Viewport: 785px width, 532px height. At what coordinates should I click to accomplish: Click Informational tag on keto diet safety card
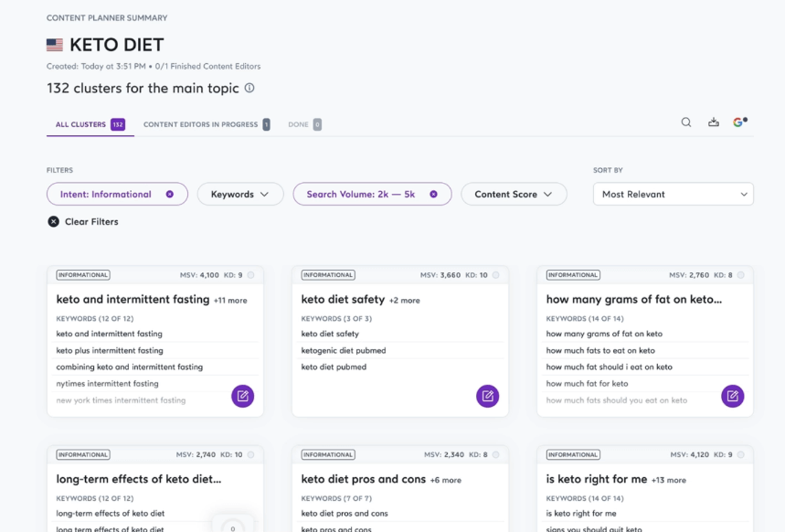pos(328,275)
